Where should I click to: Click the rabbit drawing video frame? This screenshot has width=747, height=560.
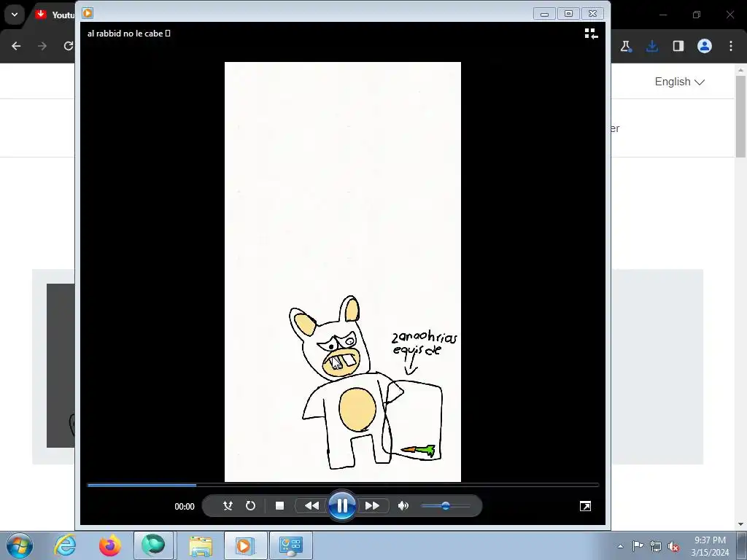click(x=343, y=272)
